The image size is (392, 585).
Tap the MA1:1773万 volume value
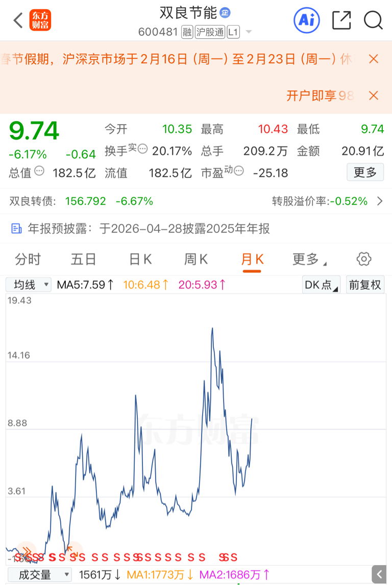tap(160, 575)
